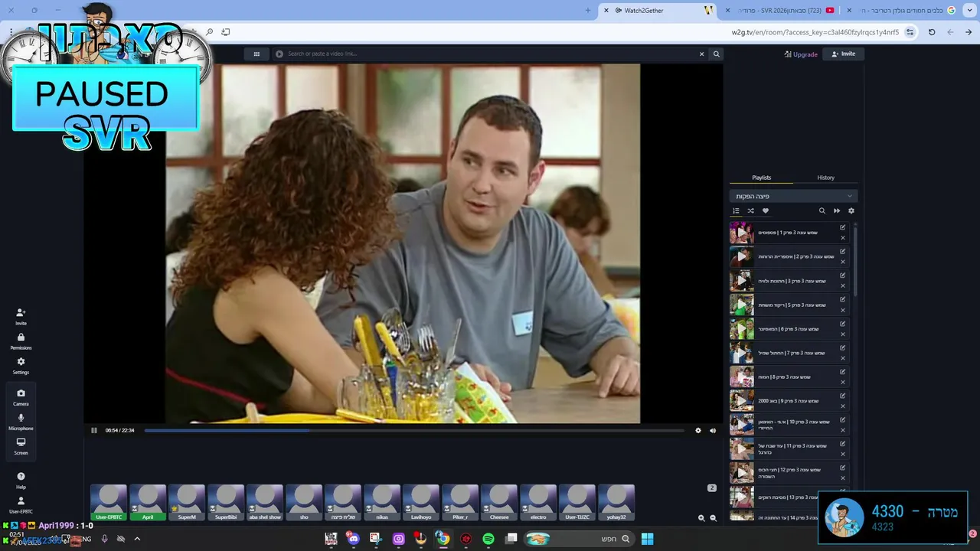The height and width of the screenshot is (551, 980).
Task: Toggle the playlist list-order icon
Action: point(737,210)
